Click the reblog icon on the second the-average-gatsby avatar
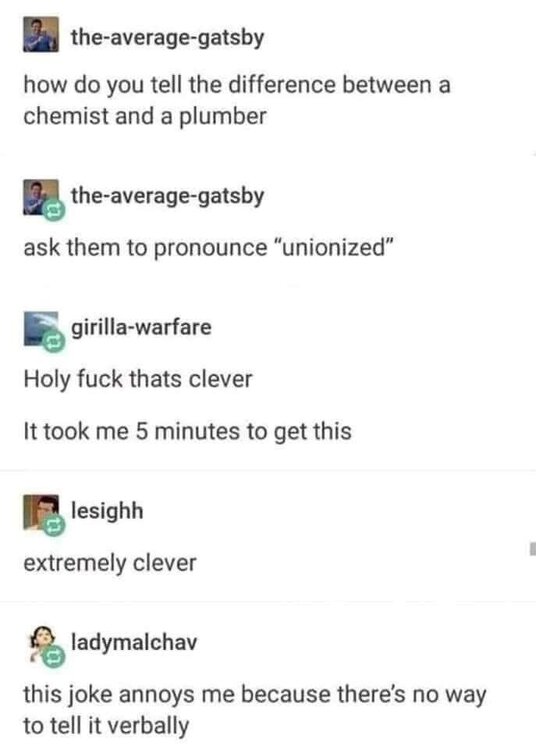The height and width of the screenshot is (750, 536). tap(54, 211)
